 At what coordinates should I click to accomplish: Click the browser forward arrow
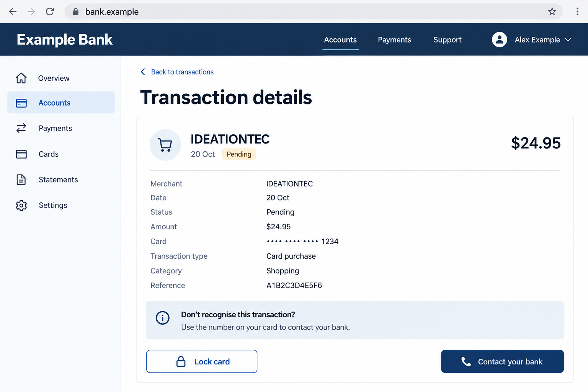tap(31, 11)
